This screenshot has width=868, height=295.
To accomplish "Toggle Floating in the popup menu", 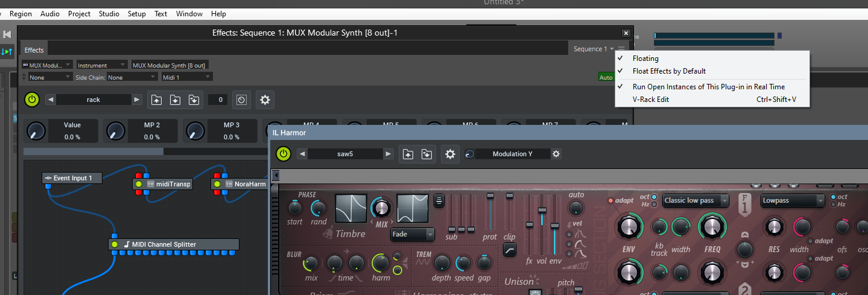I will [712, 59].
